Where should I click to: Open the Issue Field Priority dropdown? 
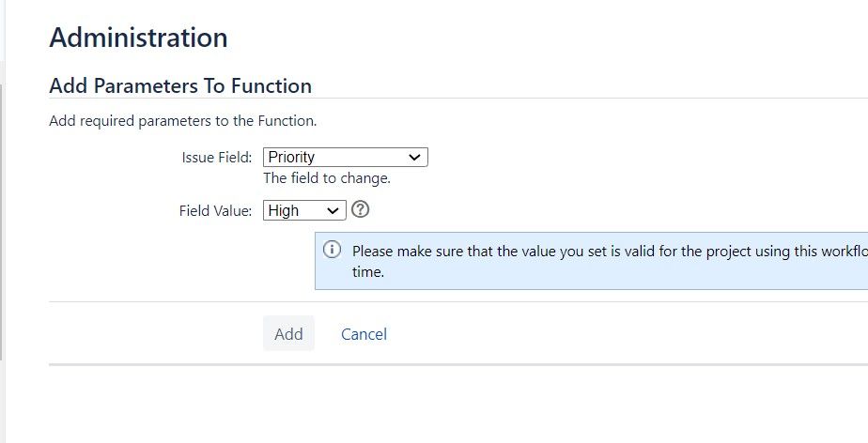click(x=346, y=157)
